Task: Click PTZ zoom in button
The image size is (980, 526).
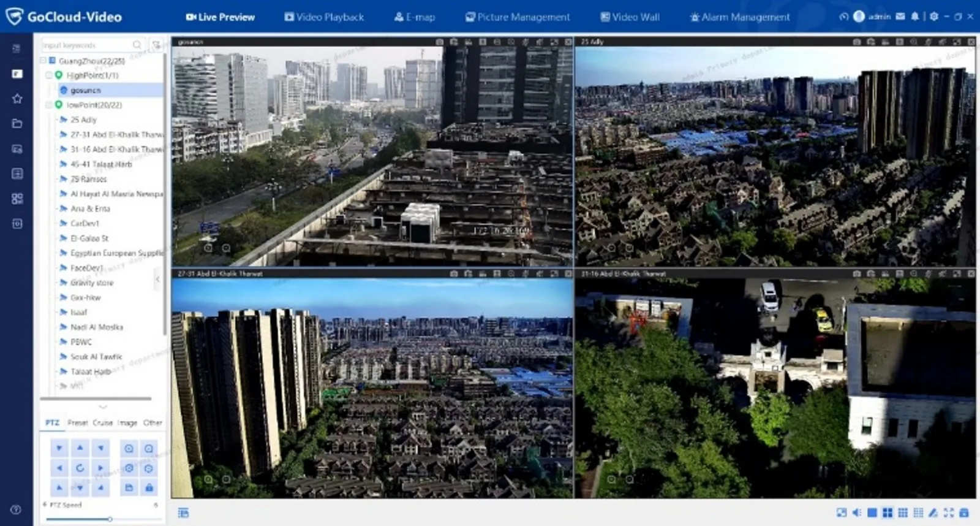Action: pyautogui.click(x=129, y=449)
